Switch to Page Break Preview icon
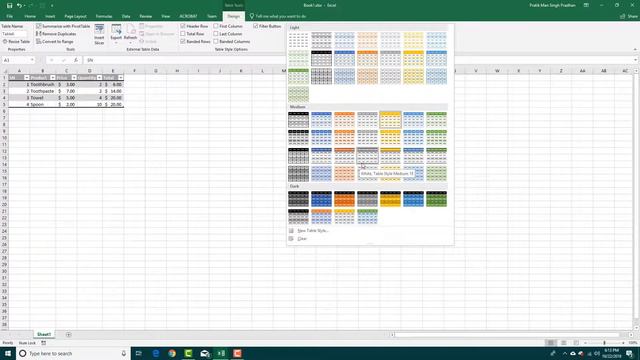640x360 pixels. [x=576, y=343]
